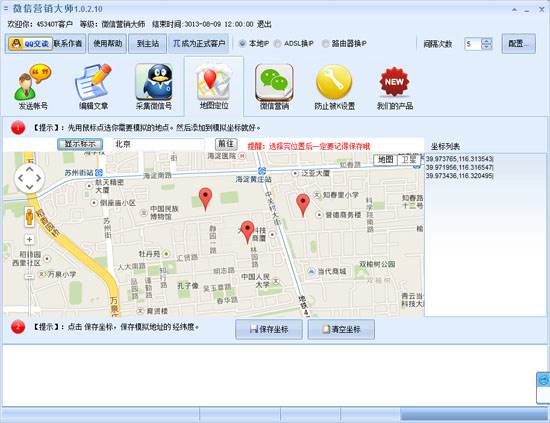The width and height of the screenshot is (550, 423).
Task: Click the 双榆树公园 label on map
Action: pos(377,264)
